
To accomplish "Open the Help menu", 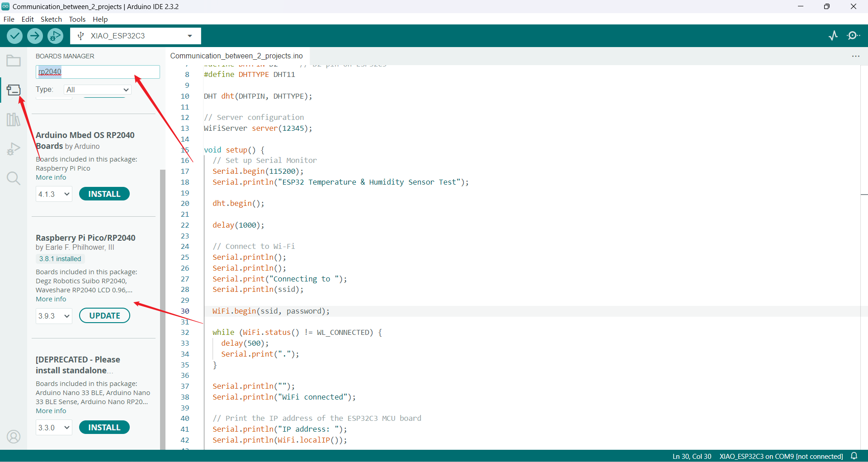I will 100,19.
